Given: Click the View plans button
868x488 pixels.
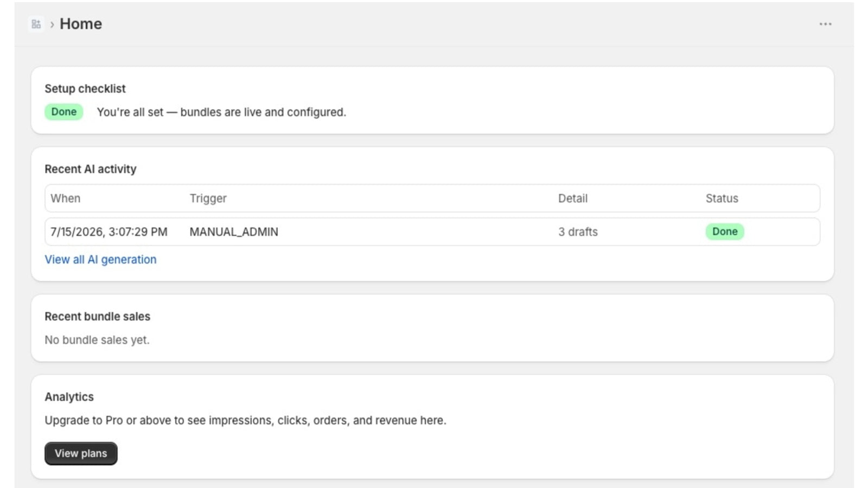Looking at the screenshot, I should point(81,453).
